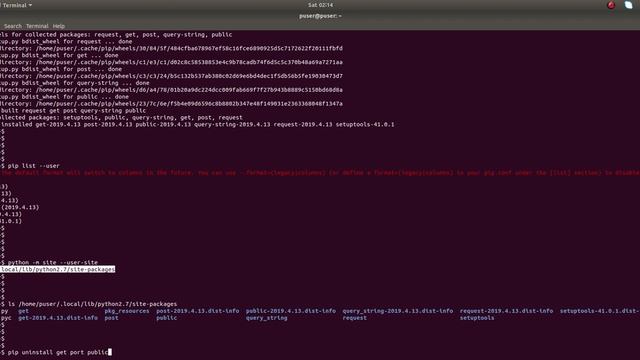Click the white tray icon at top right
This screenshot has width=640, height=360.
click(629, 5)
